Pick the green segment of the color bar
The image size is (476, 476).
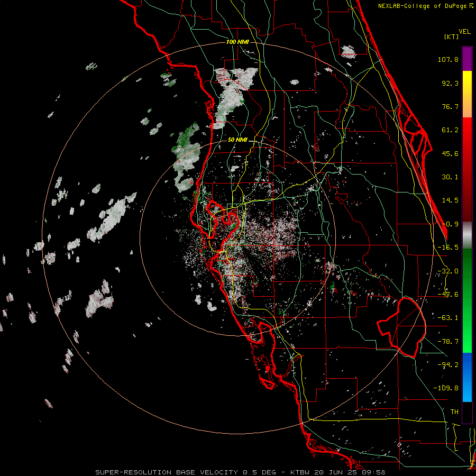click(x=467, y=300)
